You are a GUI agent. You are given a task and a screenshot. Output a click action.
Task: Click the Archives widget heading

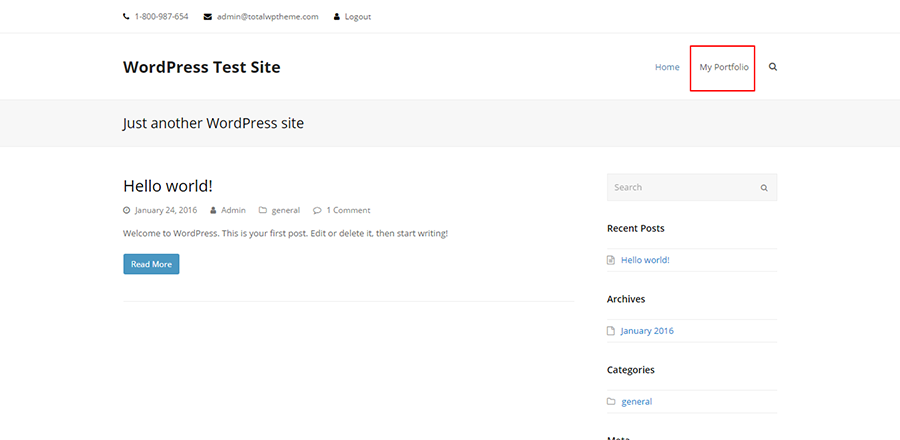tap(626, 299)
